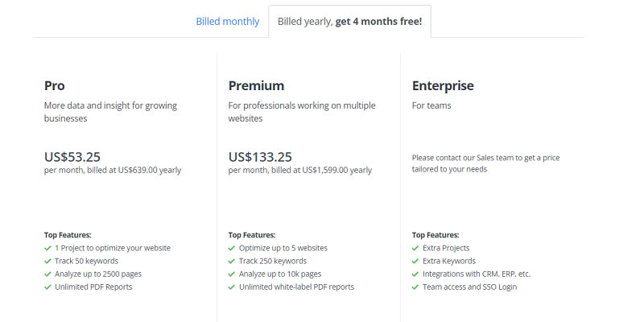The height and width of the screenshot is (322, 644).
Task: Switch to the Billed monthly tab
Action: click(x=228, y=22)
